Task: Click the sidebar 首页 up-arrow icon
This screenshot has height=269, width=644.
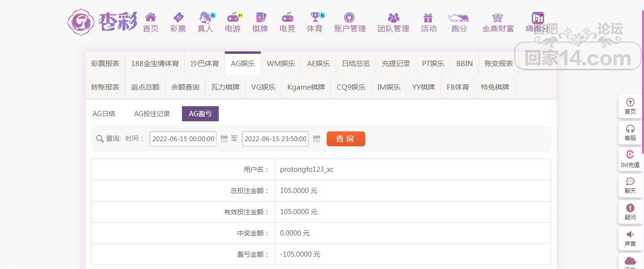Action: pyautogui.click(x=630, y=102)
